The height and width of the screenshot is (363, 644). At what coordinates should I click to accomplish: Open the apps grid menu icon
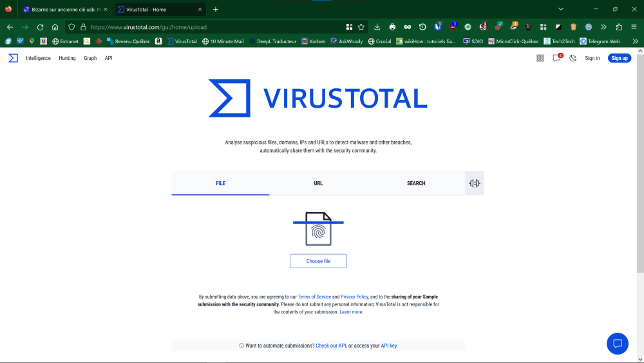tap(540, 58)
